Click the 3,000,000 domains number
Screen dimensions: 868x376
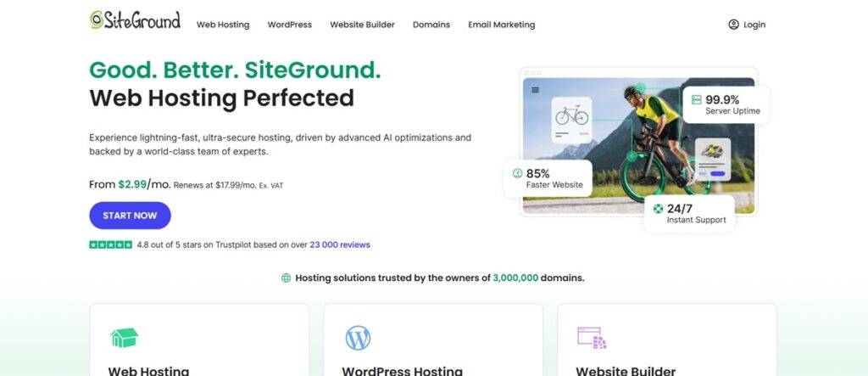click(x=515, y=278)
